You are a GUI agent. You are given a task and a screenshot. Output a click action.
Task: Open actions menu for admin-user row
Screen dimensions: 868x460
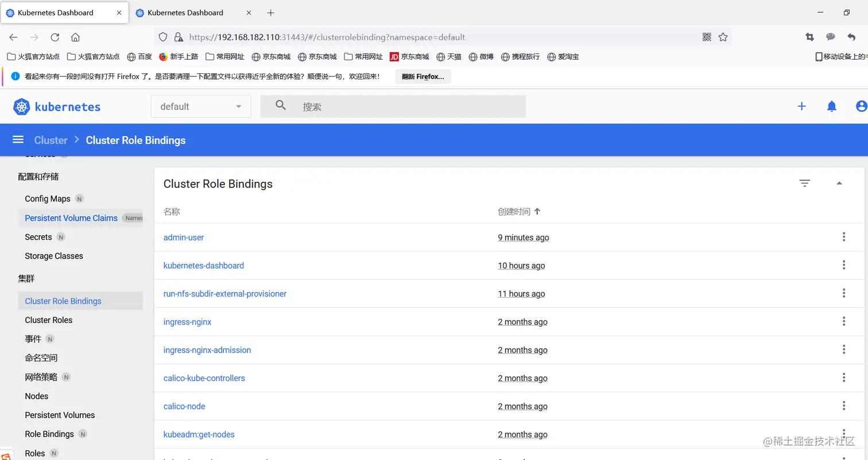coord(844,237)
